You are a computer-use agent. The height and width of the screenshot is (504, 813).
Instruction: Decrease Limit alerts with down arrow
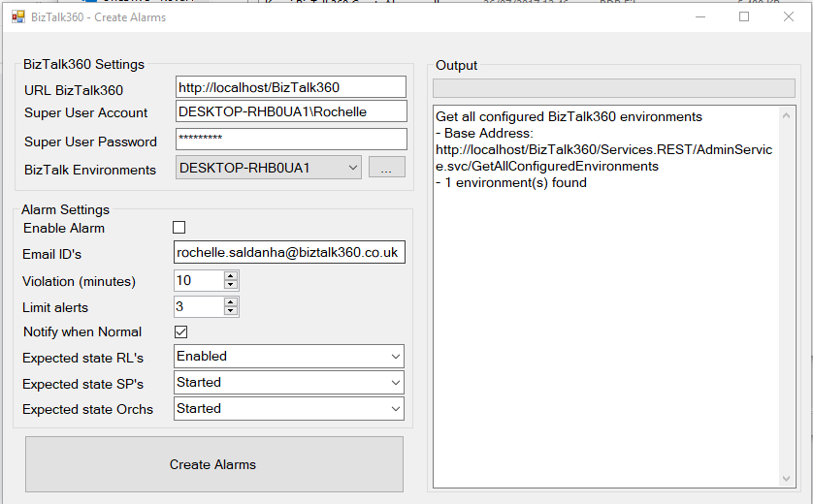(231, 311)
